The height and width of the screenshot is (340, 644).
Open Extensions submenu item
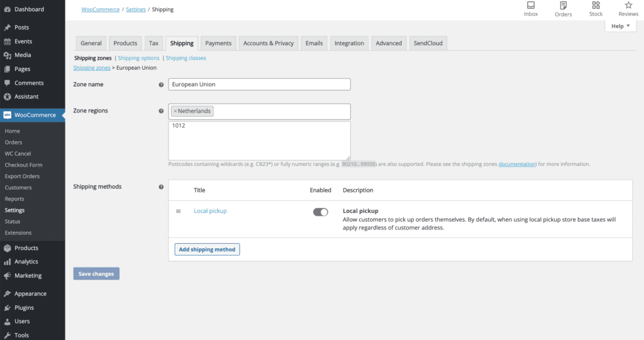pos(18,233)
